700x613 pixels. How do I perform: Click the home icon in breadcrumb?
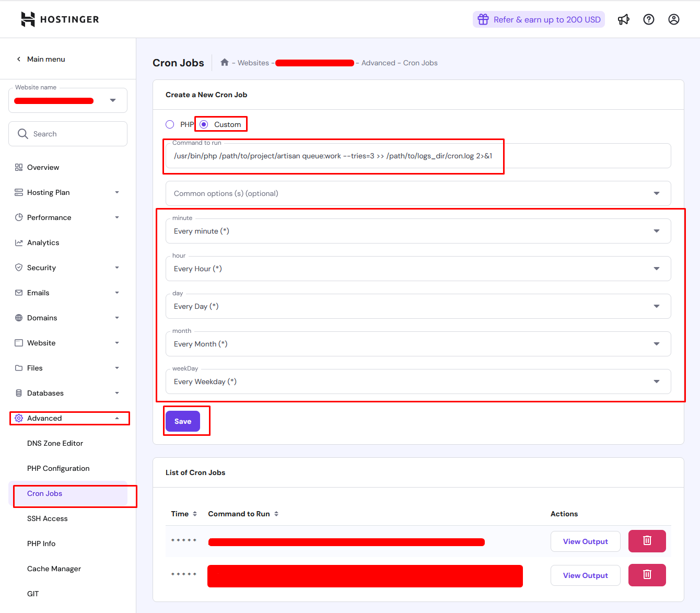(x=225, y=63)
